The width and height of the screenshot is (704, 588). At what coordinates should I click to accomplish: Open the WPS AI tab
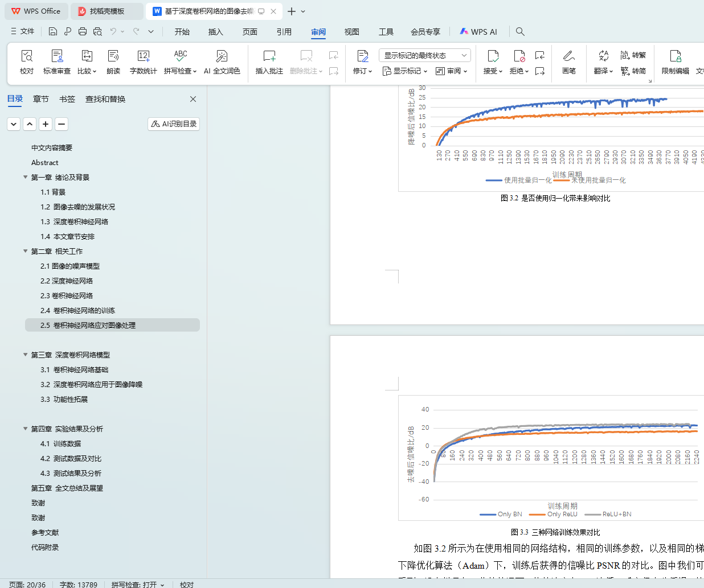click(x=478, y=32)
